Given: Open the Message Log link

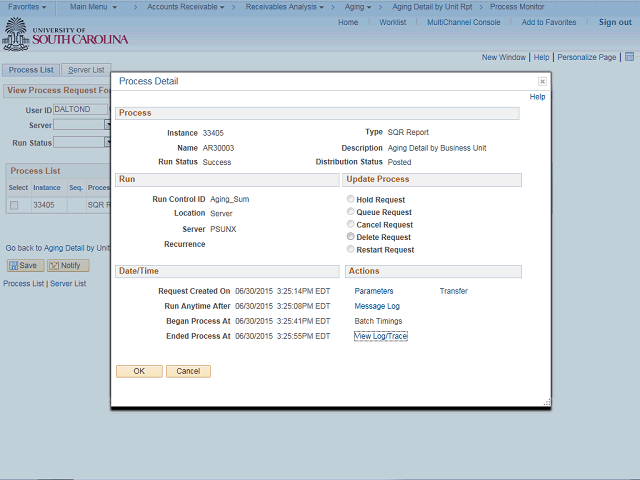Looking at the screenshot, I should (377, 306).
